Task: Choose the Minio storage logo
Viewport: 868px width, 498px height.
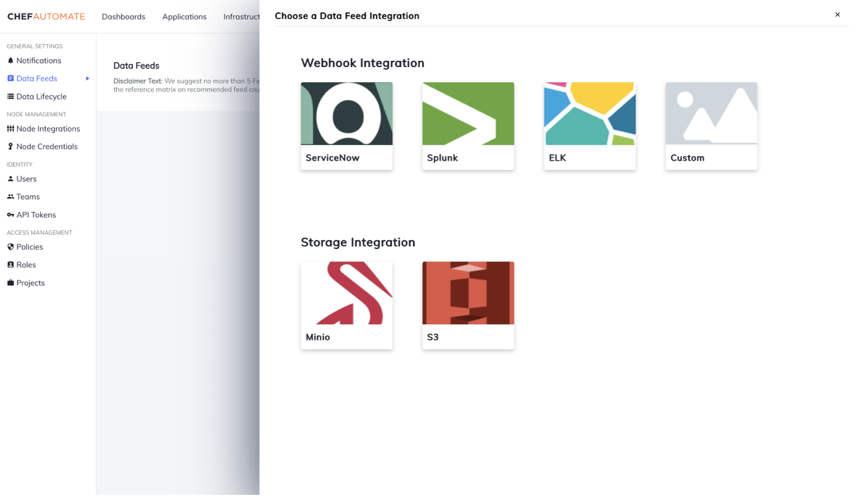Action: coord(346,293)
